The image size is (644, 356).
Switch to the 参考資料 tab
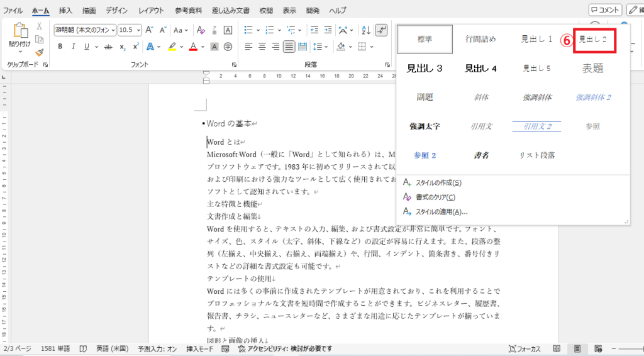tap(188, 11)
